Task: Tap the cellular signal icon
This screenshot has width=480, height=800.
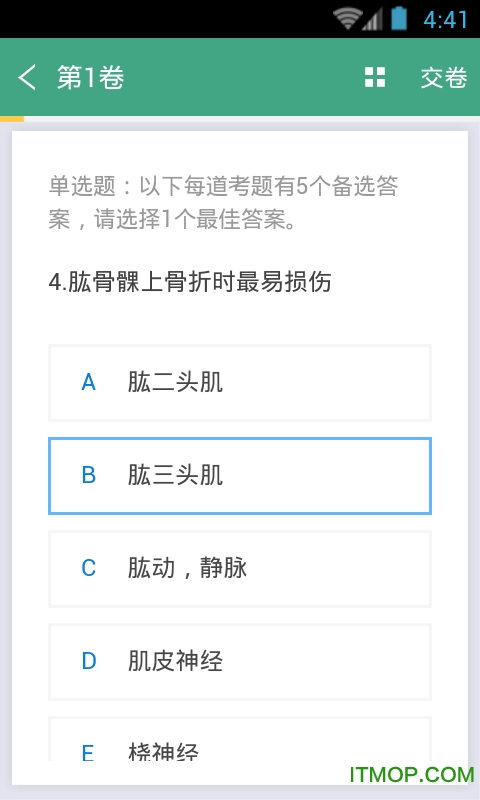Action: pyautogui.click(x=372, y=19)
